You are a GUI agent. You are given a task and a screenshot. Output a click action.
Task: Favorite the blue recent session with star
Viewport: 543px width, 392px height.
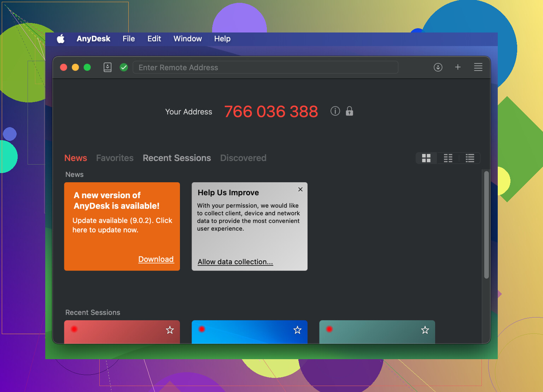point(298,330)
